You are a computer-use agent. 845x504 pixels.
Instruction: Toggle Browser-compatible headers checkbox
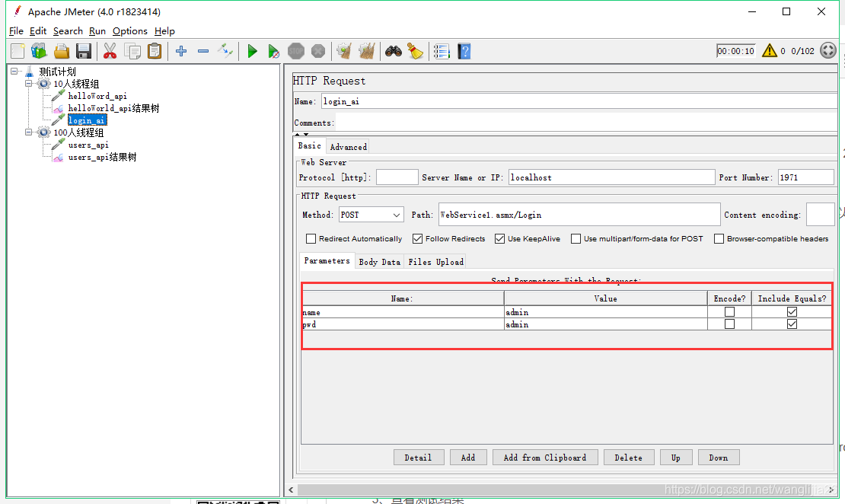[719, 238]
